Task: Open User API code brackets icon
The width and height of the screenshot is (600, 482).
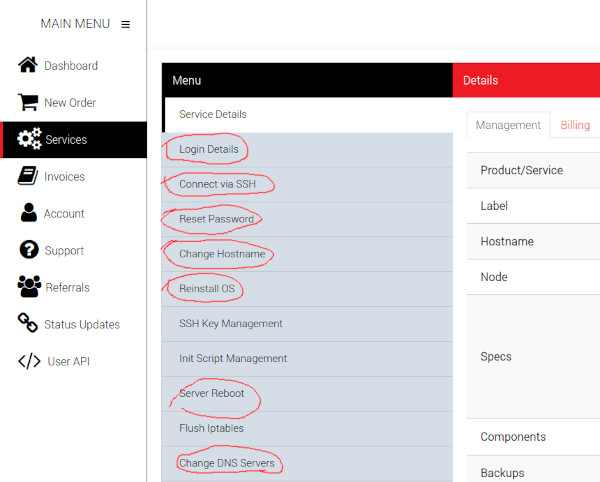Action: tap(29, 361)
